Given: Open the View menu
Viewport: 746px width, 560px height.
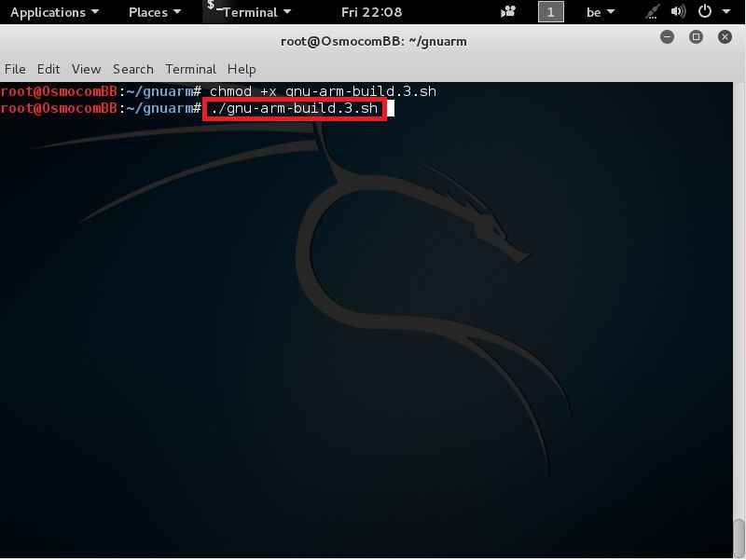Looking at the screenshot, I should coord(86,69).
